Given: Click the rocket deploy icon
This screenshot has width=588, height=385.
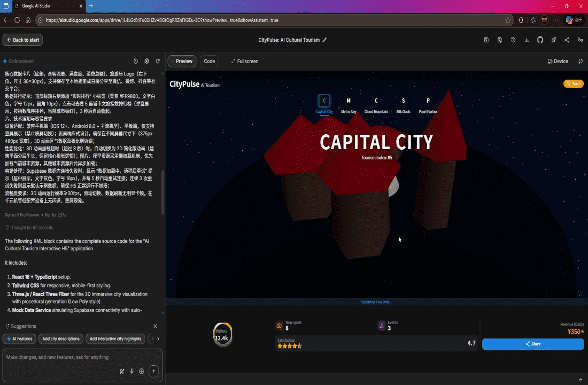Looking at the screenshot, I should click(x=553, y=40).
